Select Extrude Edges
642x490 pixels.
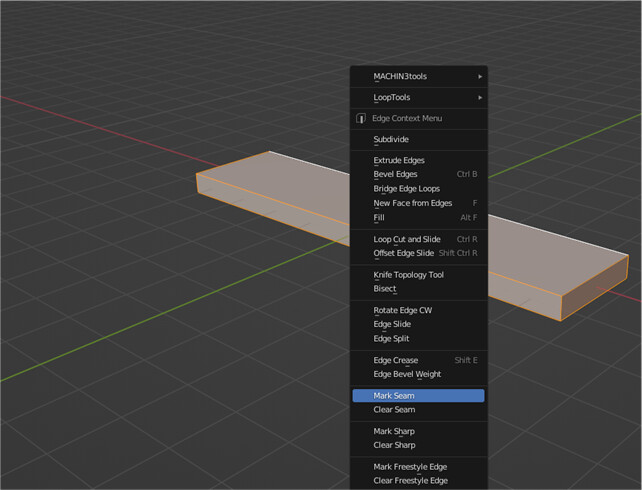[x=418, y=160]
